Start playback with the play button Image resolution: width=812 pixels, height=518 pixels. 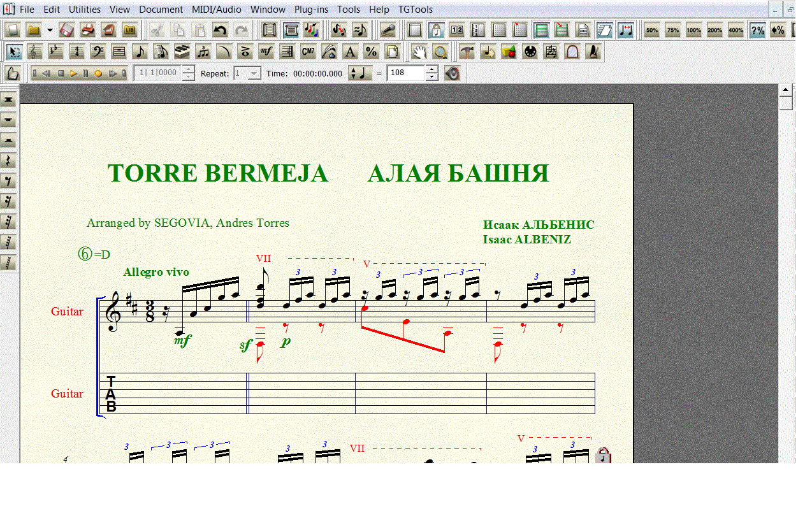click(73, 73)
